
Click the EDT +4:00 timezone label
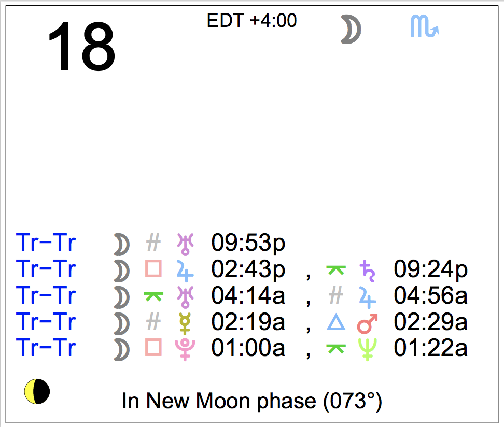[251, 21]
